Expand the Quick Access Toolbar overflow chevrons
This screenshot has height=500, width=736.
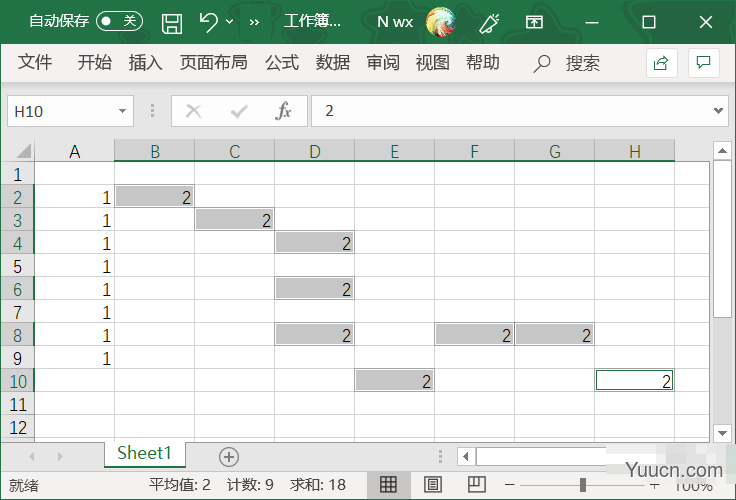pyautogui.click(x=254, y=22)
